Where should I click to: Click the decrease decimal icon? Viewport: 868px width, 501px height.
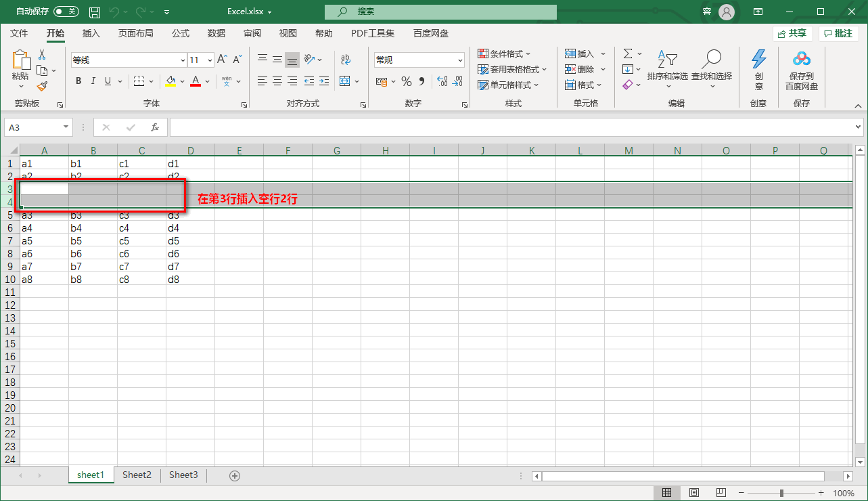pos(458,81)
